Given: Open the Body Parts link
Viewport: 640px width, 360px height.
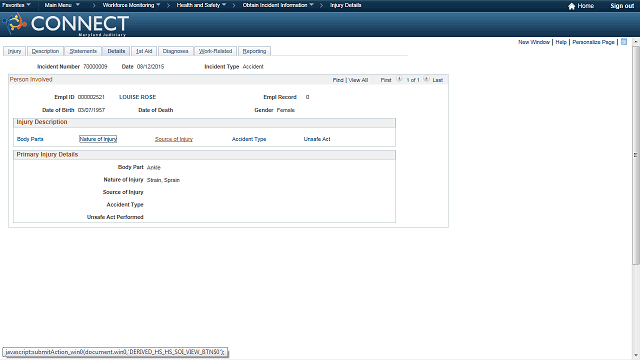Looking at the screenshot, I should (x=30, y=139).
